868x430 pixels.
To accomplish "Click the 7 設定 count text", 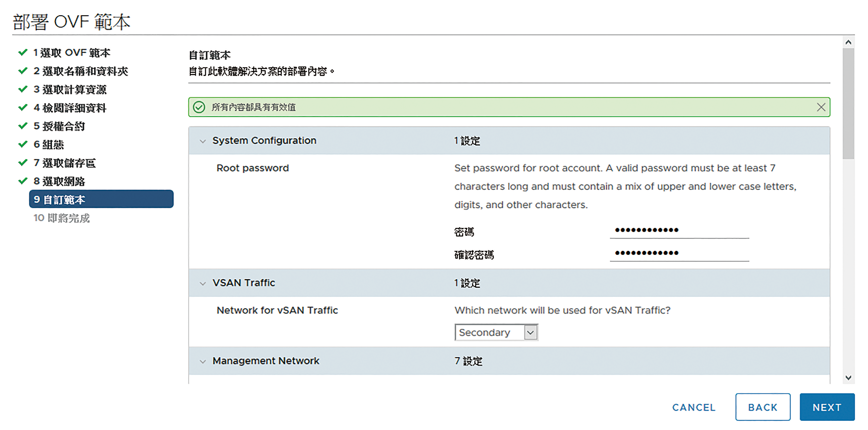I will click(x=468, y=361).
